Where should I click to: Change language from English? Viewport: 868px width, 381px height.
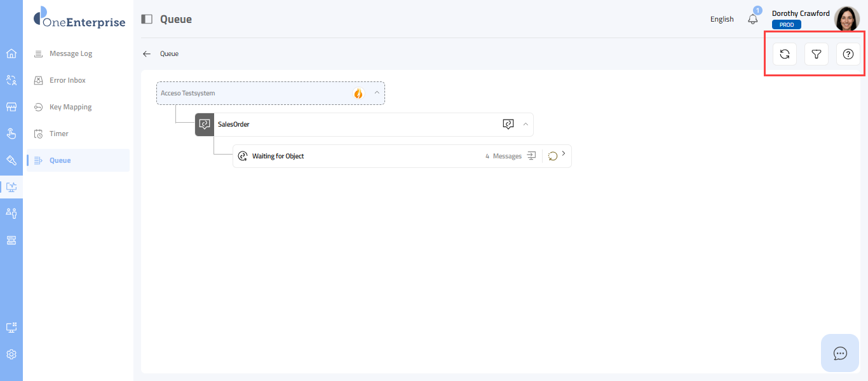point(722,19)
